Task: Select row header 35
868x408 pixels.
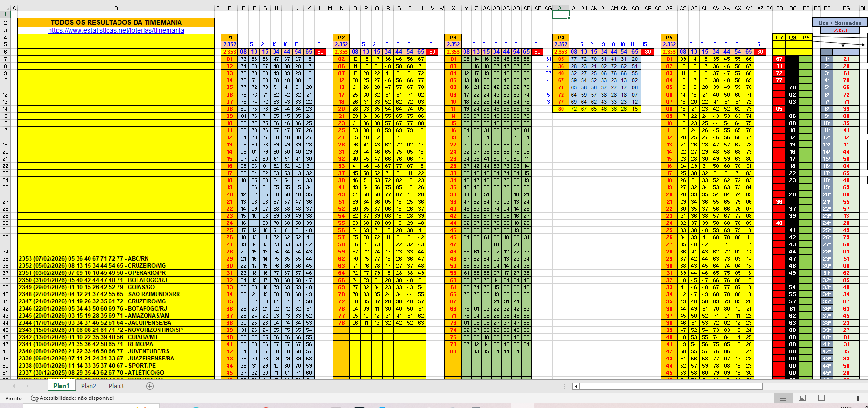Action: [6, 259]
